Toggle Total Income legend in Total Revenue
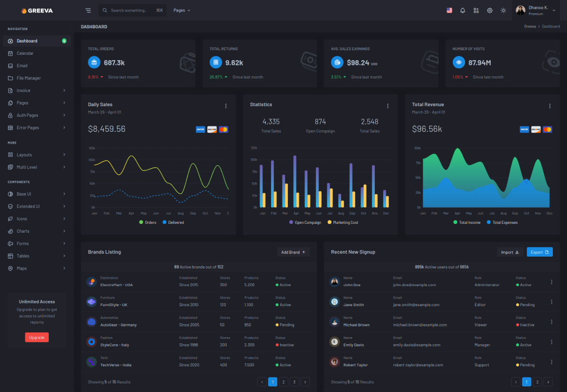This screenshot has height=392, width=567. tap(467, 223)
